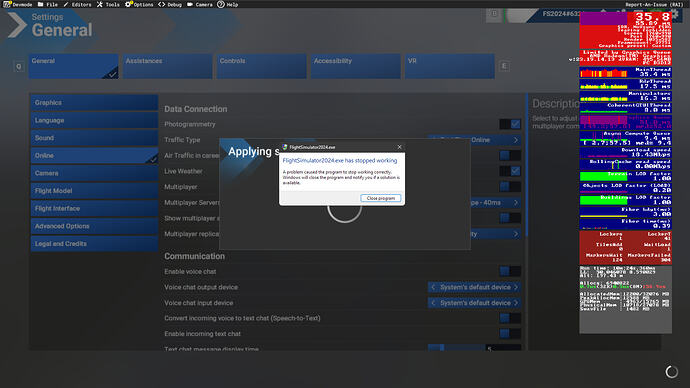Toggle Air Traffic in career switch

[510, 155]
